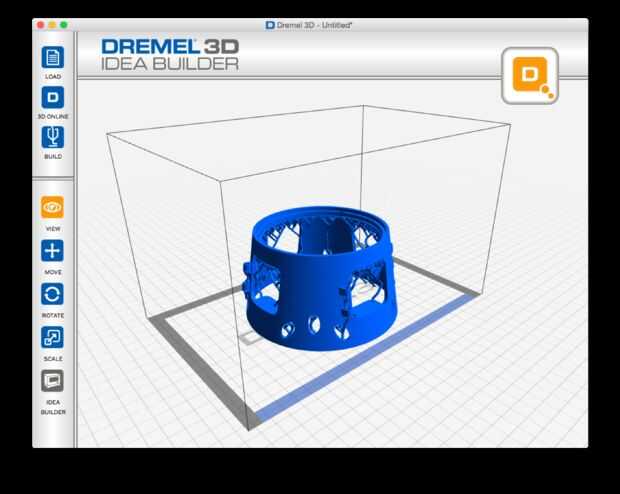Select the Rotate tool
This screenshot has width=620, height=494.
[53, 294]
